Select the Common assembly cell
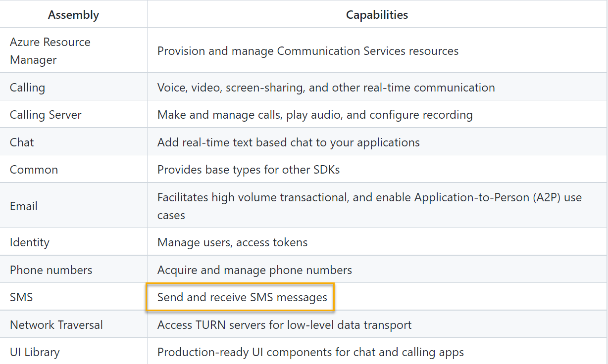This screenshot has width=608, height=364. point(73,170)
